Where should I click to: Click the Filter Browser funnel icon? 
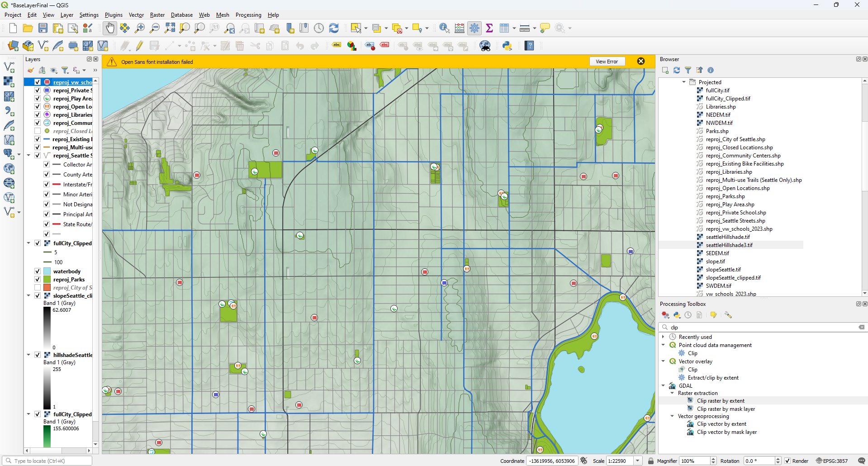click(688, 70)
